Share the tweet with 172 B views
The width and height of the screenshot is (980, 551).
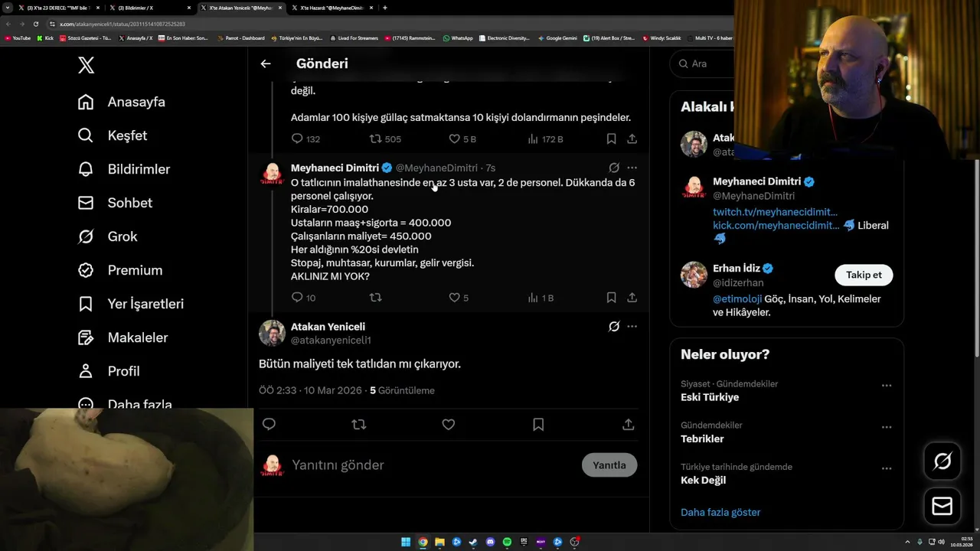click(632, 139)
